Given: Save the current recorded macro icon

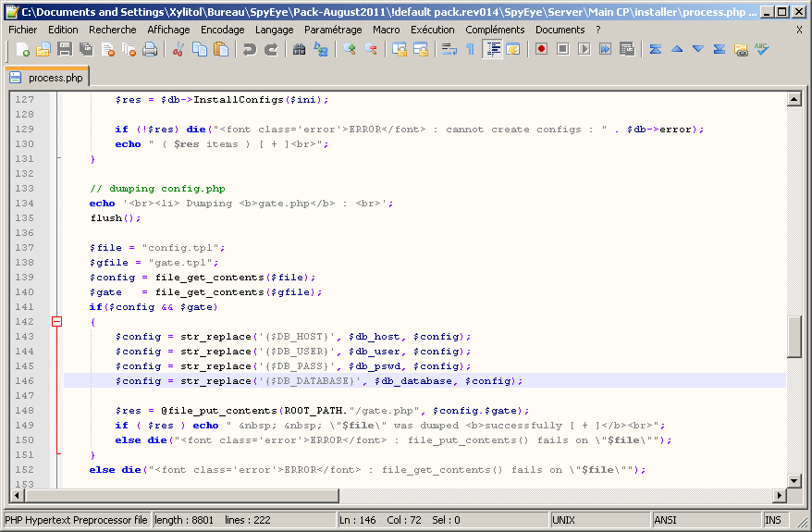Looking at the screenshot, I should coord(627,50).
